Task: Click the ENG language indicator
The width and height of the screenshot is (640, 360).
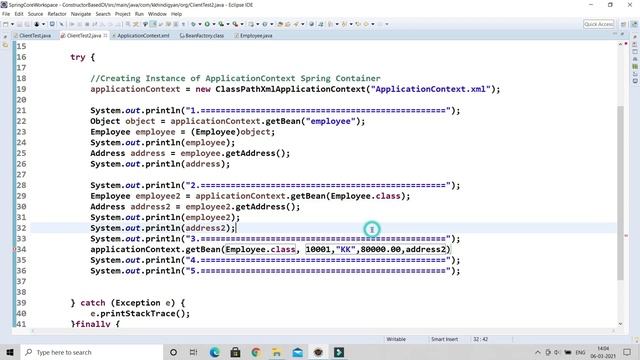Action: 580,352
